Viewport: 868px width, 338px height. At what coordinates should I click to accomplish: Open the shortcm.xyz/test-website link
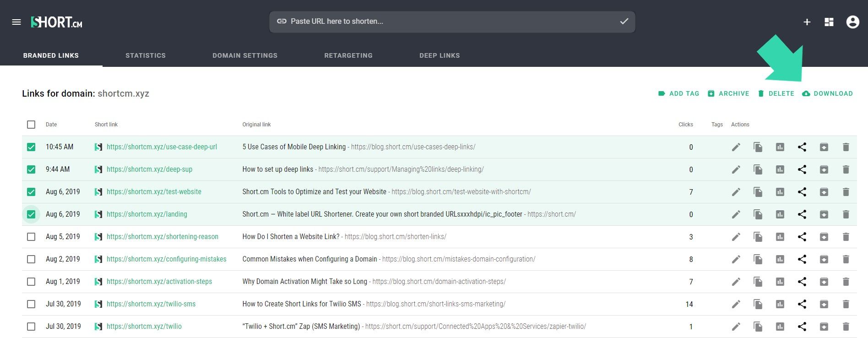[154, 192]
